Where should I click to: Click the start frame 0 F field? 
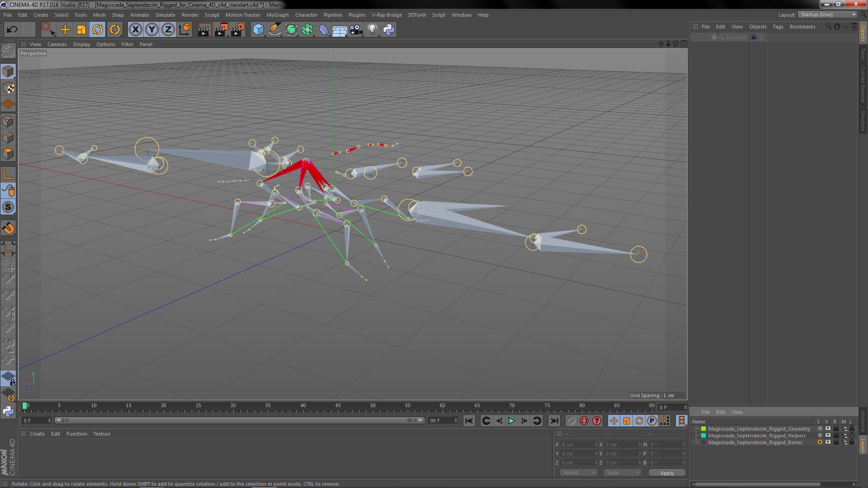pyautogui.click(x=37, y=421)
